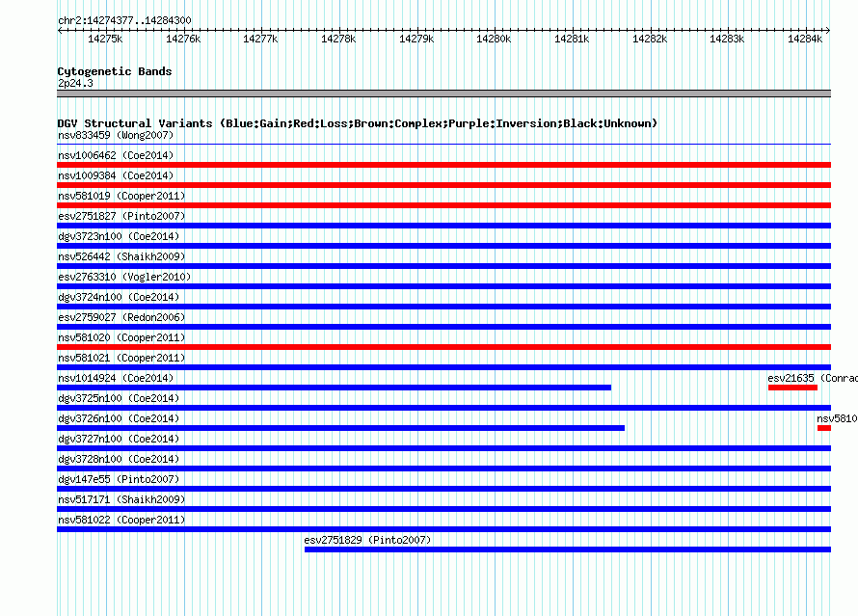Screen dimensions: 858x616
Task: Open the nsv1009384 (Coe2014) variant label
Action: (116, 175)
